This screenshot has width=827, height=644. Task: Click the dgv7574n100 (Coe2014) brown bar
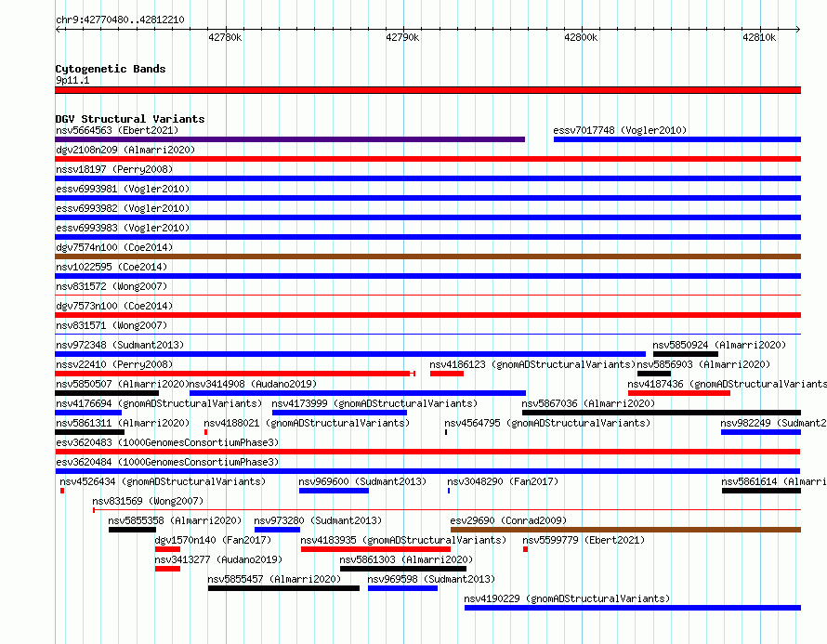pos(427,256)
